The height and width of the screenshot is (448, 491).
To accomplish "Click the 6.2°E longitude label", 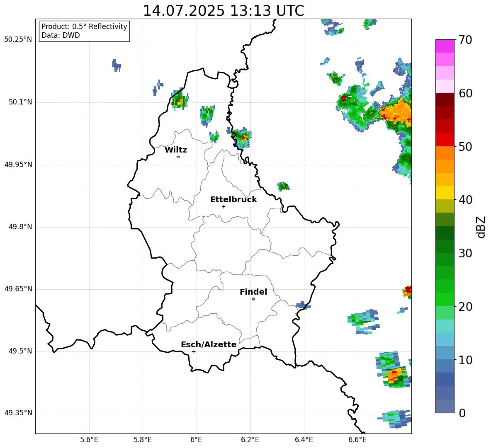I will pyautogui.click(x=250, y=440).
